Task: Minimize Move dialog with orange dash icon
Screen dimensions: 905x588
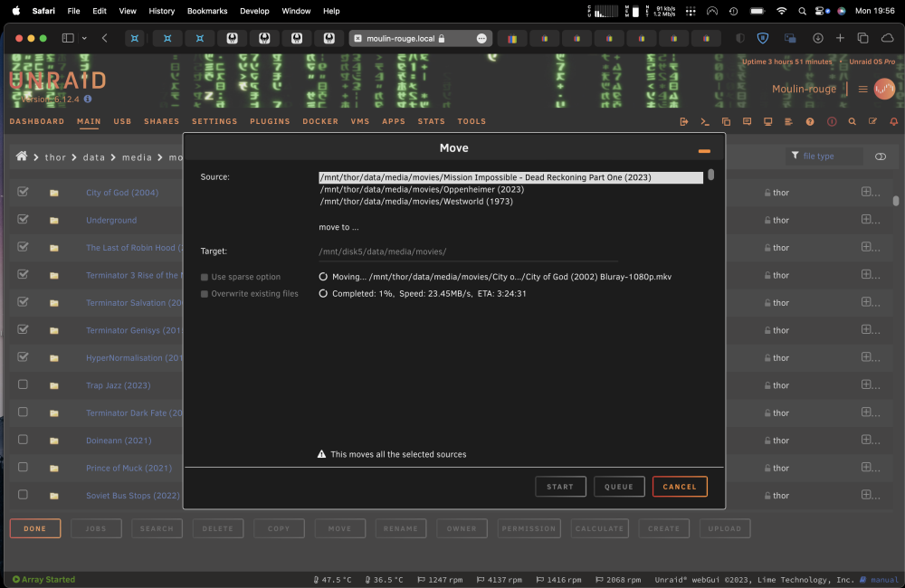Action: click(704, 151)
